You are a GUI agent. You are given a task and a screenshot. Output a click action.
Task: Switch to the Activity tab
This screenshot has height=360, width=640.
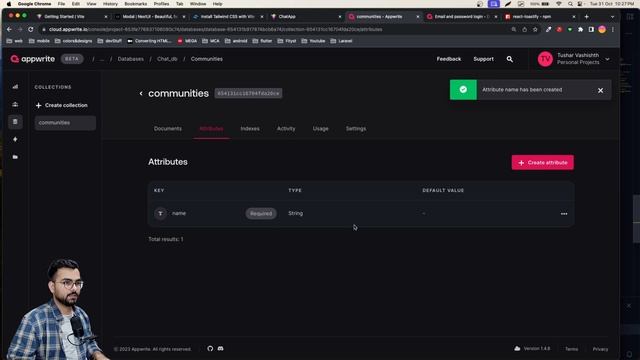click(286, 129)
